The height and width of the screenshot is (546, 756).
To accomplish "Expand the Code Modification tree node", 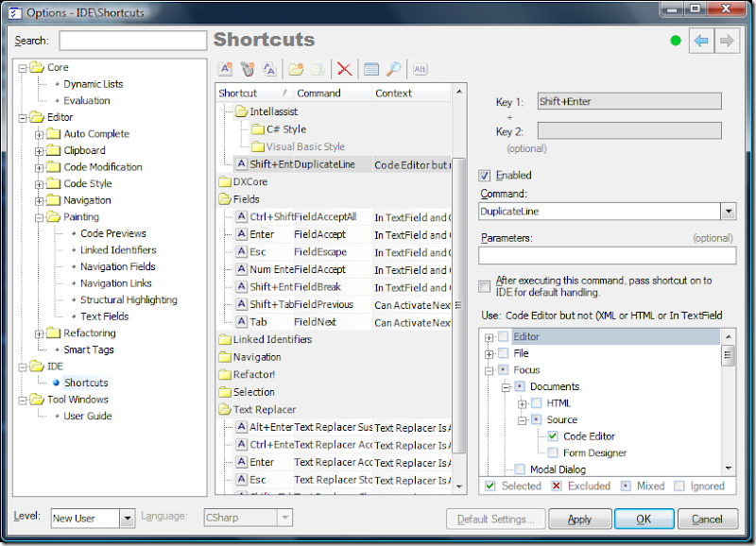I will [39, 168].
